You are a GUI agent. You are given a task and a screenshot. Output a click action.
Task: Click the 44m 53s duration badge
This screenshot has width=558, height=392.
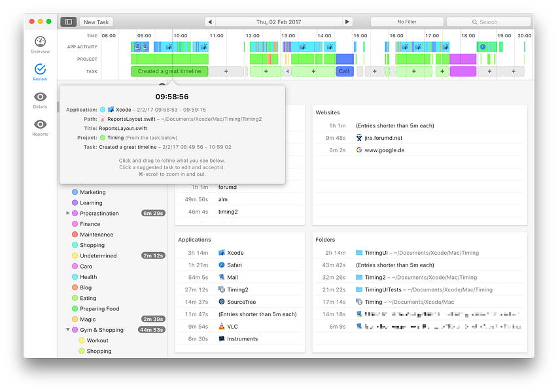pos(152,330)
